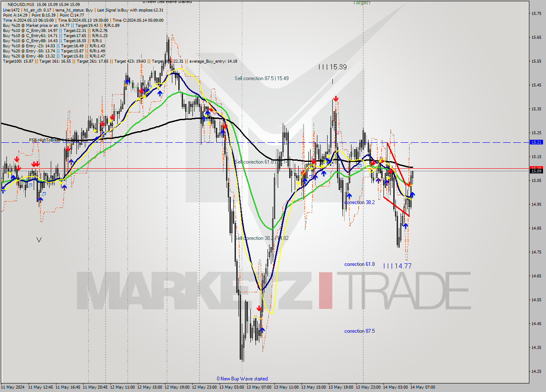
Task: Click the 14.85 price scale value
Action: pos(536,228)
